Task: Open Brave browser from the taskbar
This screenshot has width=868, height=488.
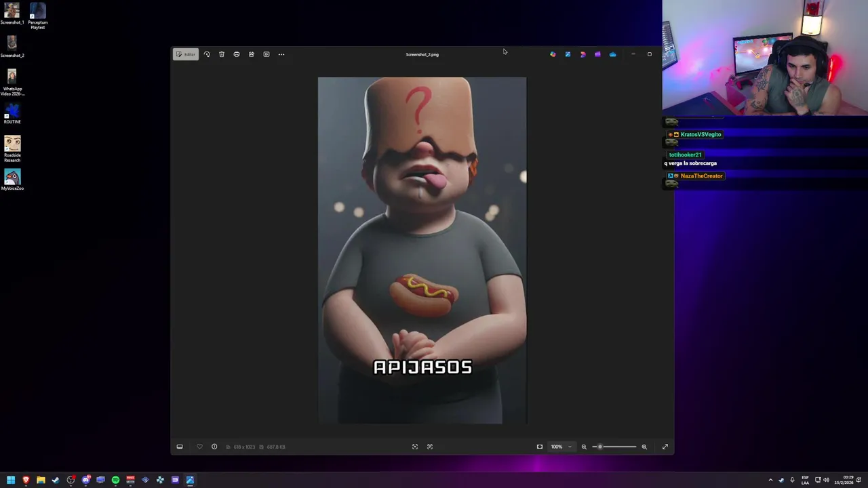Action: pos(26,480)
